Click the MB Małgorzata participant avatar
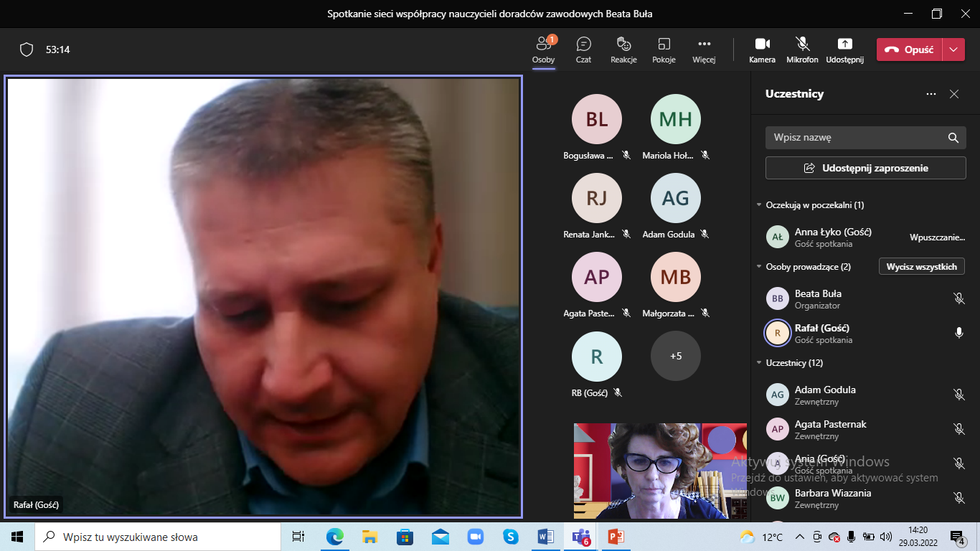 675,277
